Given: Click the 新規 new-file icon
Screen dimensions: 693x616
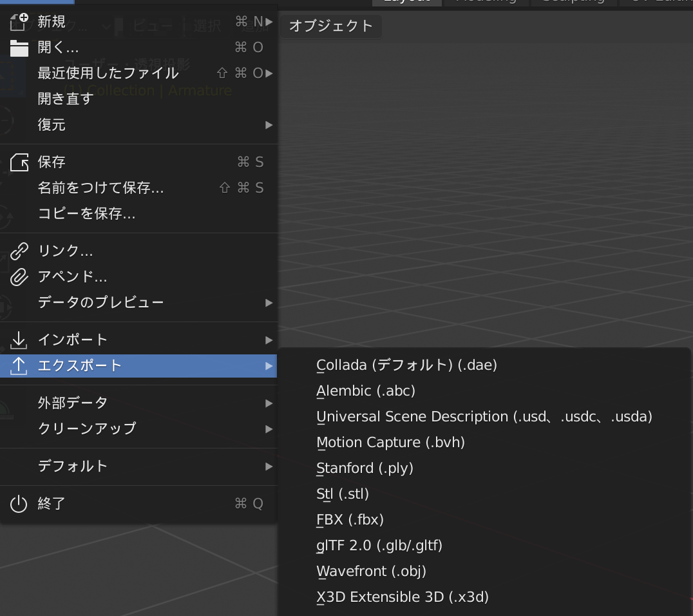Looking at the screenshot, I should pyautogui.click(x=19, y=22).
